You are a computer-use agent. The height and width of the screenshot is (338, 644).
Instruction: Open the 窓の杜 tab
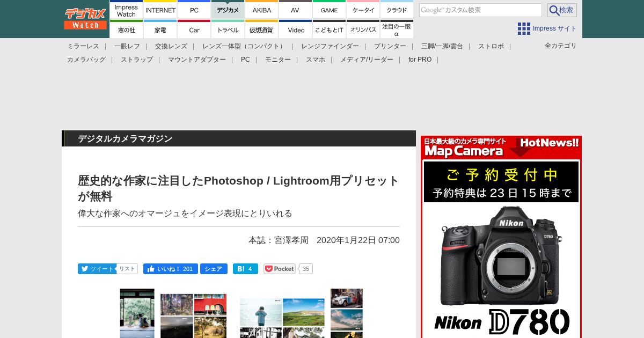pos(126,30)
